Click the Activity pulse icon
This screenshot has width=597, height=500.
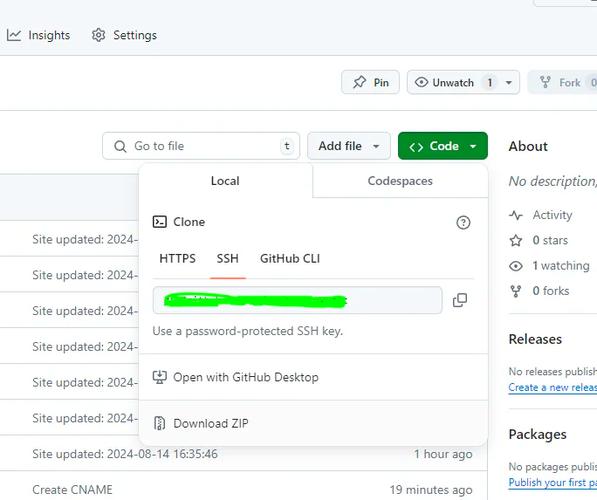pos(516,215)
